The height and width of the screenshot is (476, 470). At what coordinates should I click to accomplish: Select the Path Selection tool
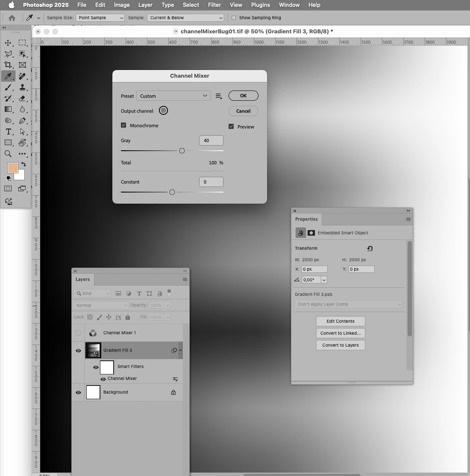pos(22,132)
